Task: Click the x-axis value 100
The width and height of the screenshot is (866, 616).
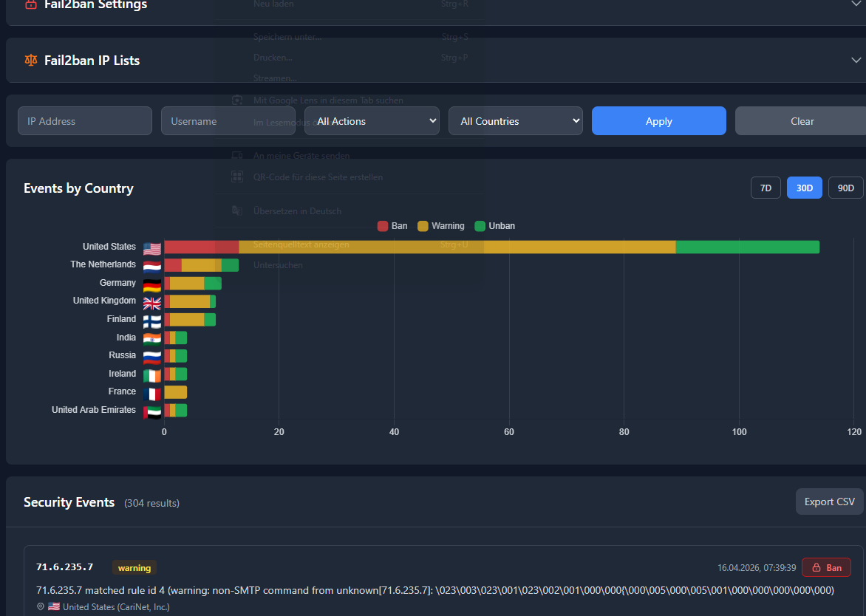Action: point(739,431)
